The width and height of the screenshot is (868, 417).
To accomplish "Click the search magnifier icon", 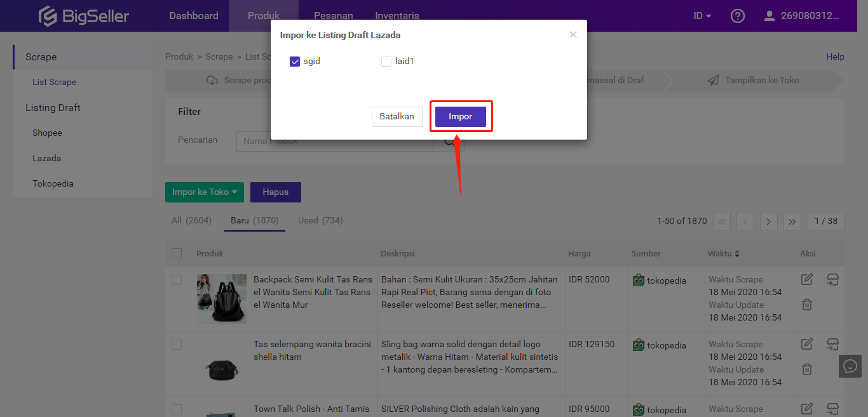I will point(449,141).
